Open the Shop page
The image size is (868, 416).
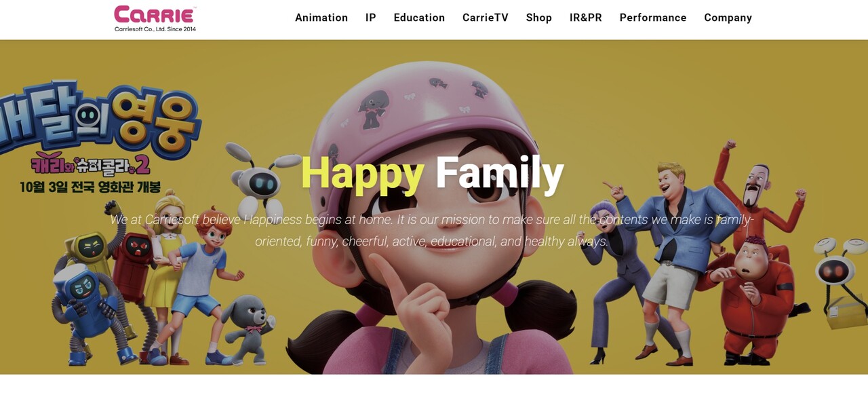click(539, 18)
